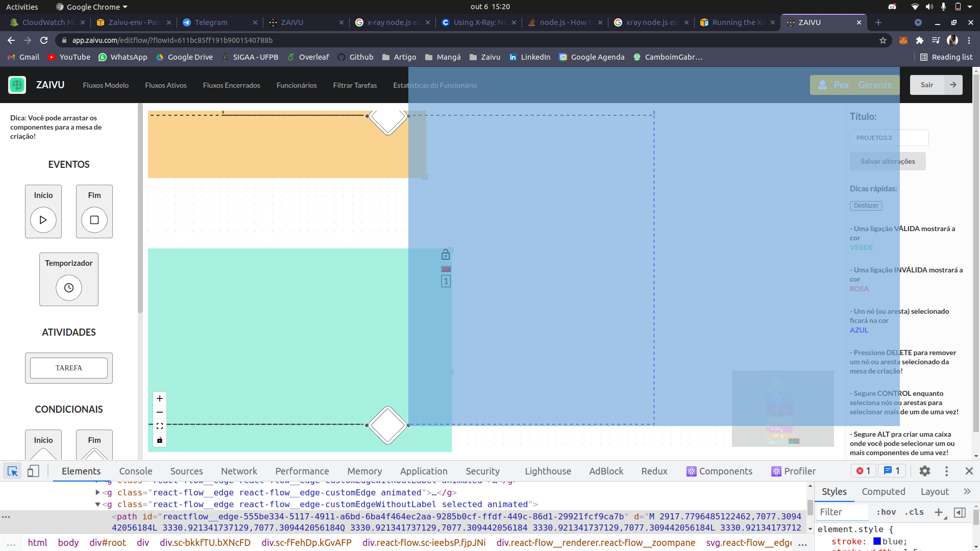Toggle the interactivity lock on canvas controls

159,440
